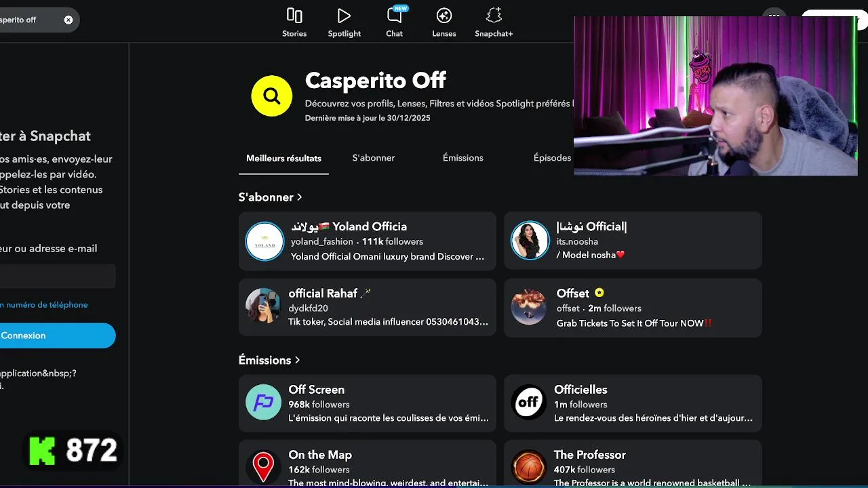The width and height of the screenshot is (868, 488).
Task: Open The Professor basketball logo
Action: 528,468
